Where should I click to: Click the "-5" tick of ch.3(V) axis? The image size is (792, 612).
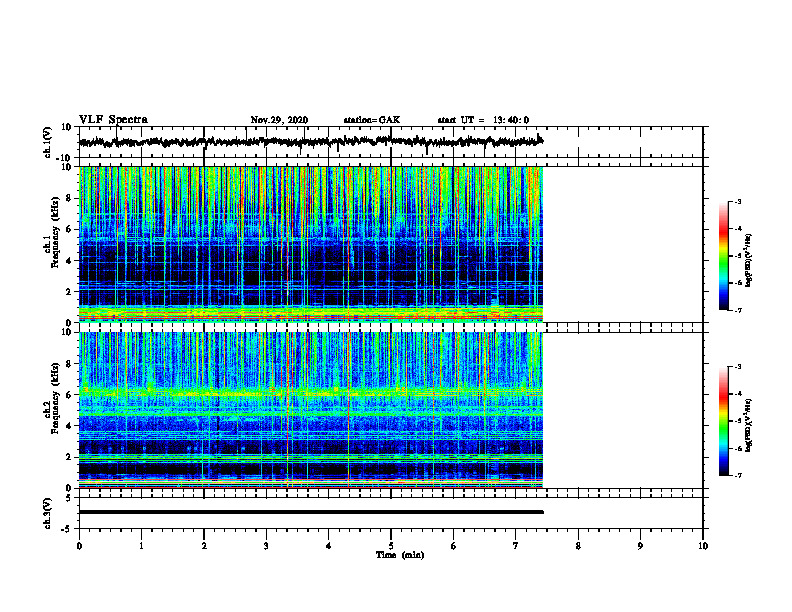pyautogui.click(x=67, y=529)
